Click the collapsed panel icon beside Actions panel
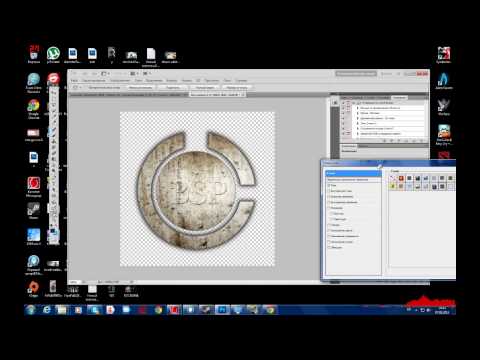 tap(335, 103)
